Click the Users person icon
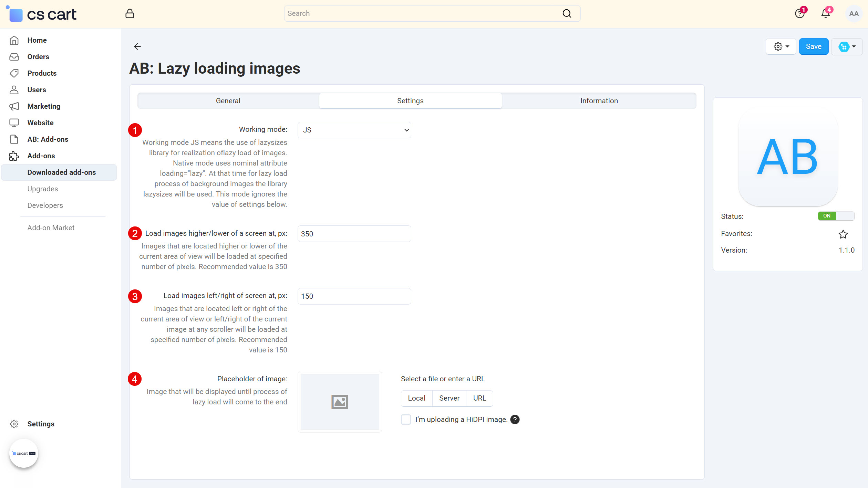 tap(14, 90)
